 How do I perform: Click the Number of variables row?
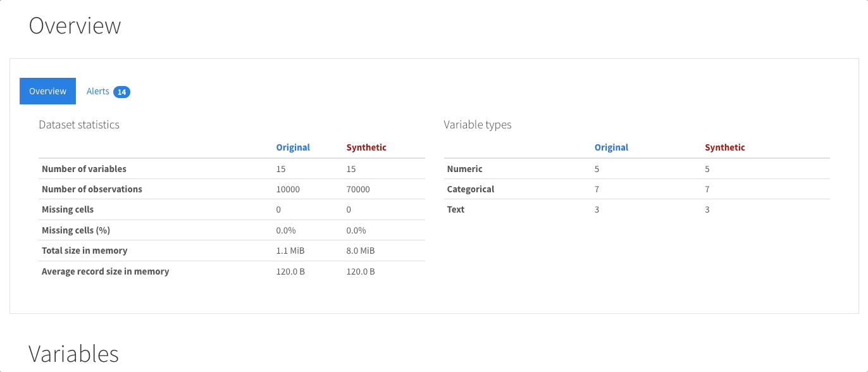84,169
